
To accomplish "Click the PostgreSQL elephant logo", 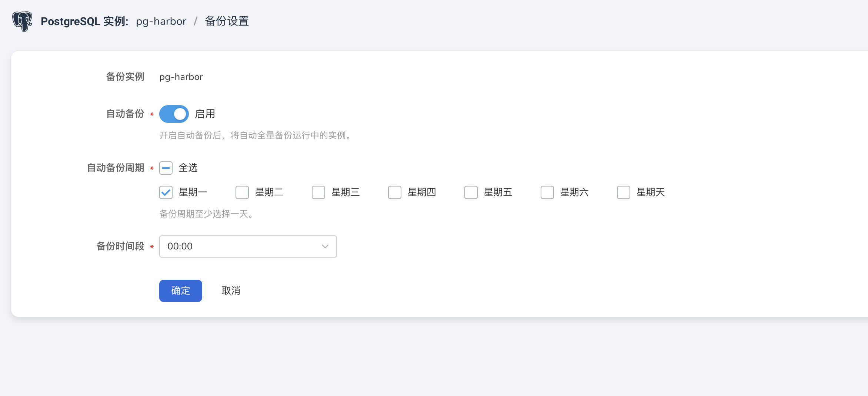I will click(x=22, y=21).
